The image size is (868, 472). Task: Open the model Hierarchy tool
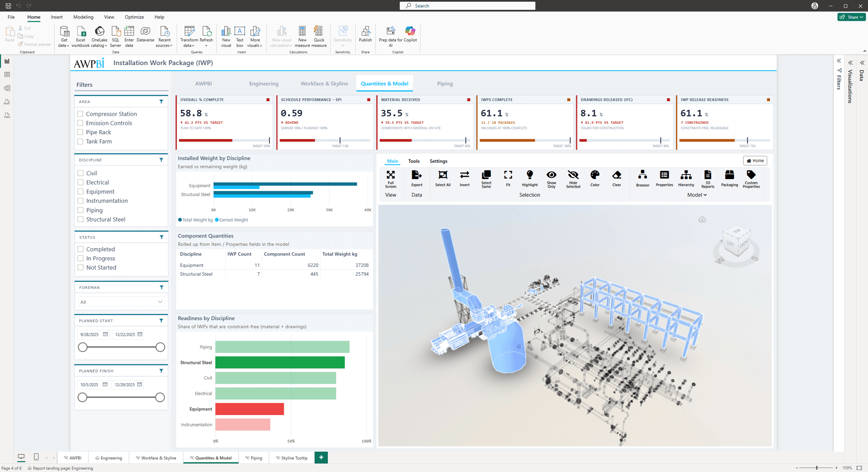pos(686,179)
